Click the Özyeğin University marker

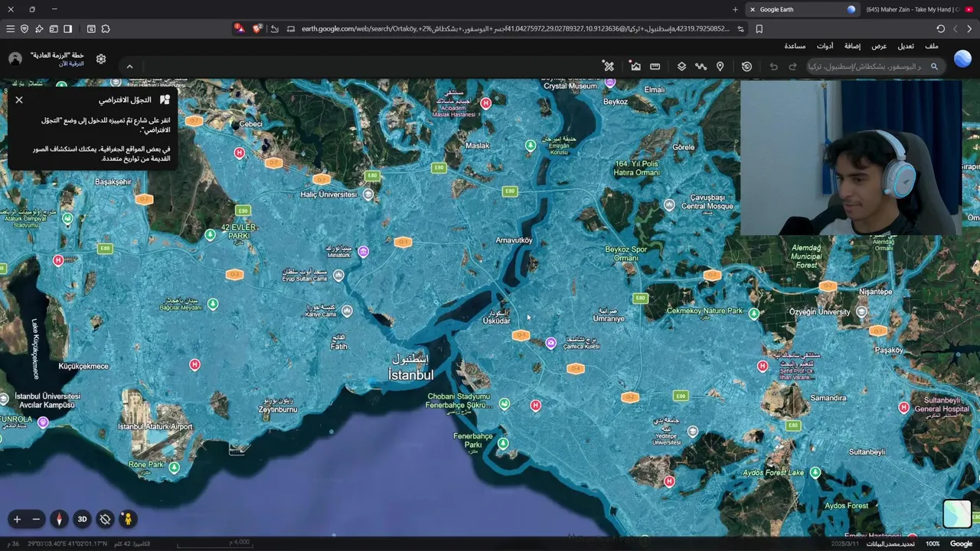tap(861, 311)
